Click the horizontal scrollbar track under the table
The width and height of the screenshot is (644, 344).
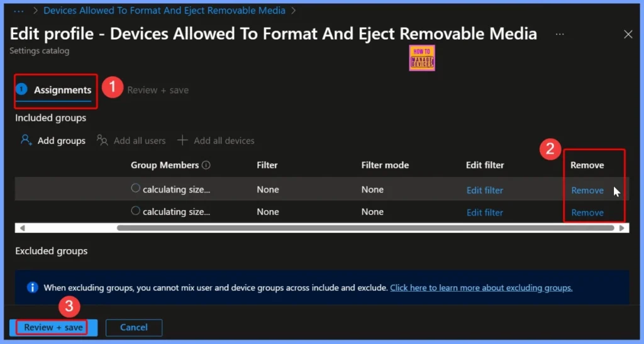point(365,228)
